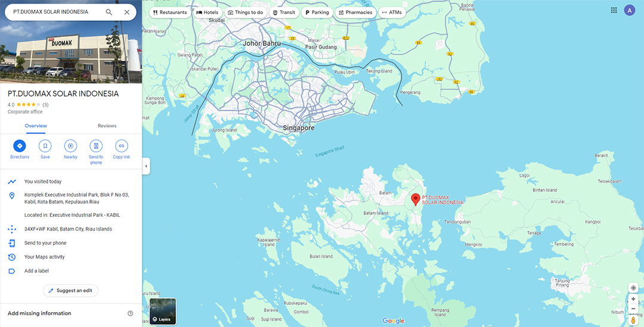This screenshot has width=644, height=327.
Task: Click the Singapore label on map
Action: [x=299, y=128]
